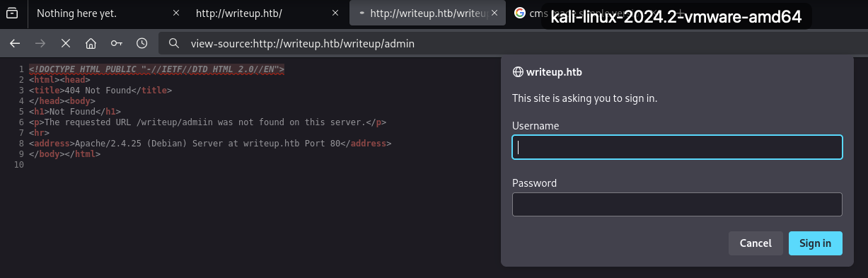Click the forward navigation arrow
868x278 pixels.
40,43
